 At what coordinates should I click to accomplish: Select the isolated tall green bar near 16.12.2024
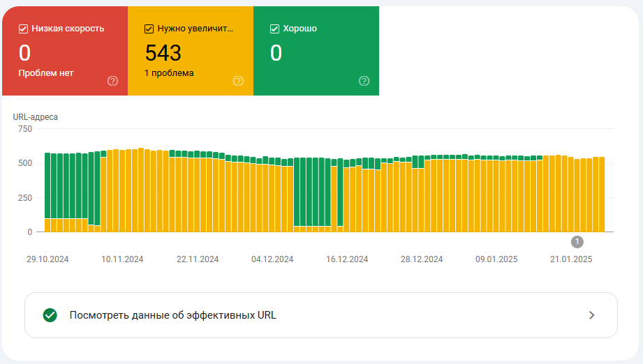point(340,195)
